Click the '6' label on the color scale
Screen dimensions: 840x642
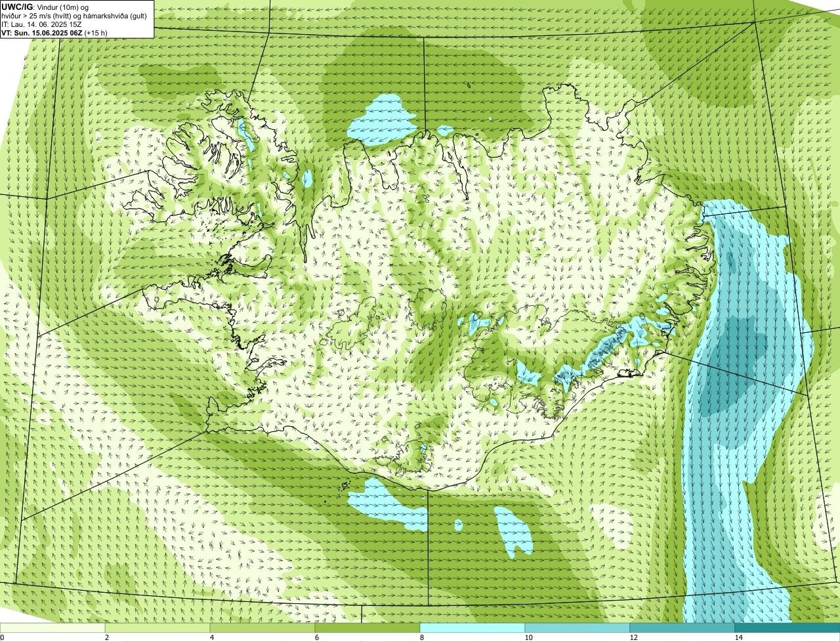316,637
